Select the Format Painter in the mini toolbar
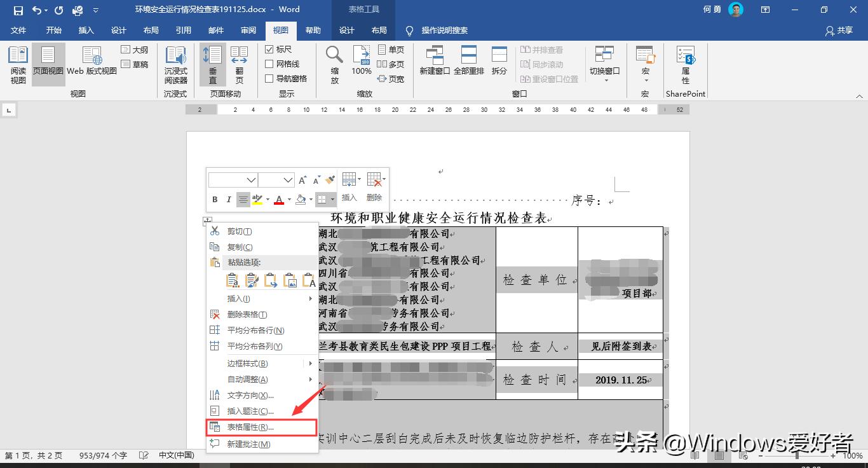Screen dimensions: 868x468 [x=329, y=180]
